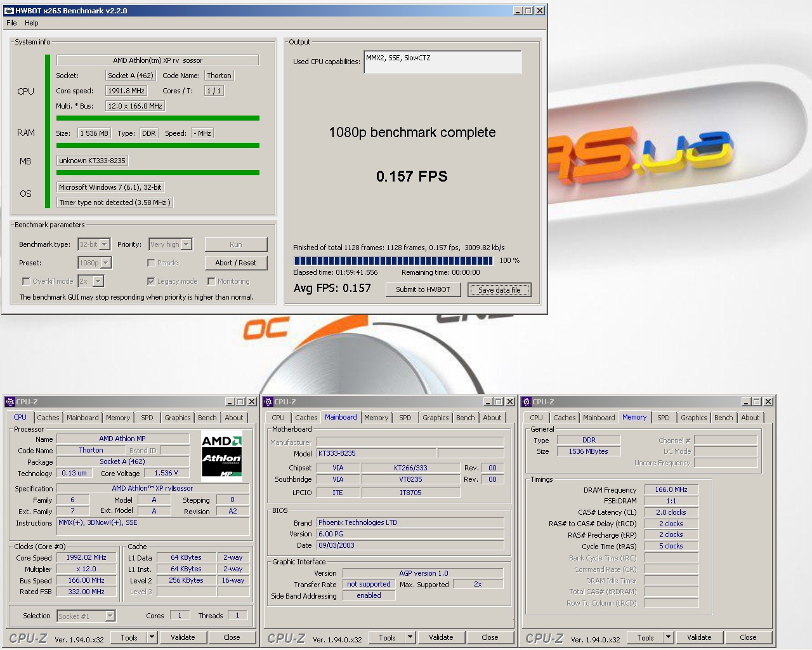Switch to Caches tab in CPU-Z CPU window
Screen dimensions: 812x650
pyautogui.click(x=48, y=418)
